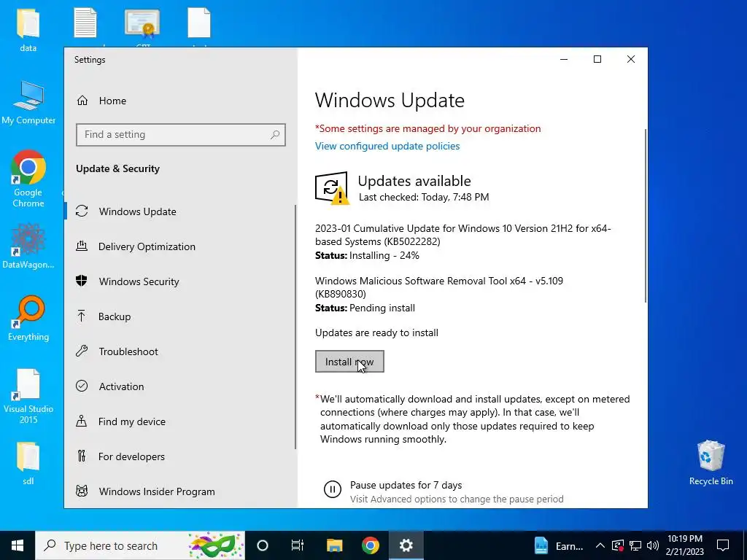The width and height of the screenshot is (747, 560).
Task: Click the search magnifier in Find a setting
Action: (275, 135)
